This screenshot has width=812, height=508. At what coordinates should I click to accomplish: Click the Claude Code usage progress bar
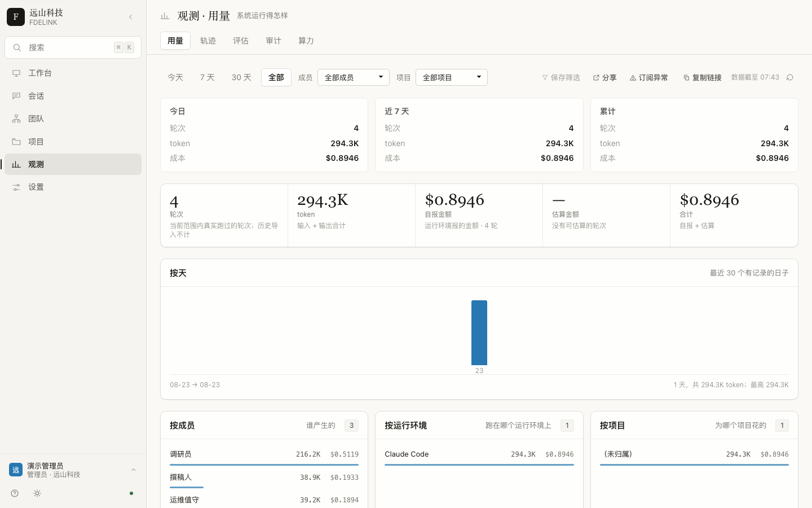(x=479, y=465)
